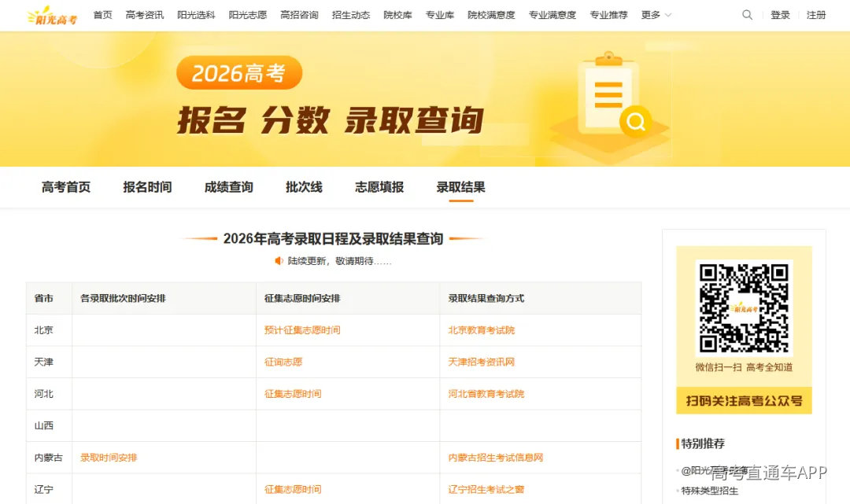This screenshot has width=850, height=504.
Task: Open the 天津招考资讯网 link
Action: (x=482, y=362)
